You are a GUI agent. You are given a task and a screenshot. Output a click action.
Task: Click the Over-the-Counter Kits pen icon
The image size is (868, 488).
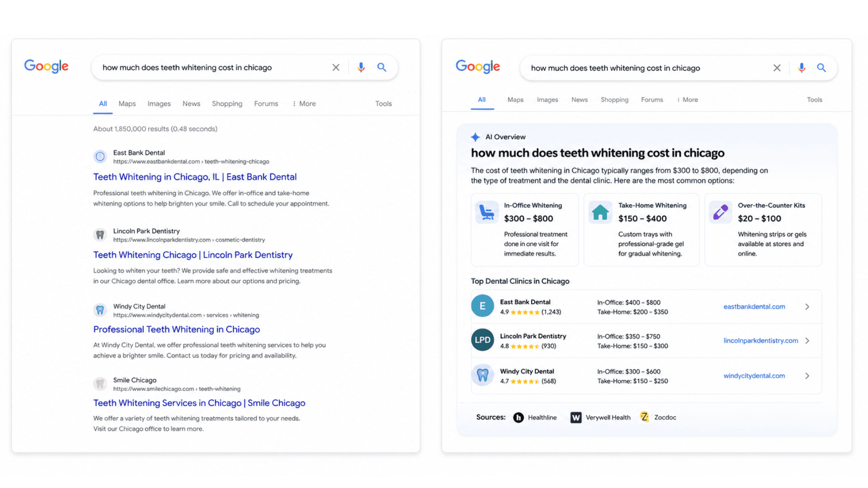tap(721, 212)
